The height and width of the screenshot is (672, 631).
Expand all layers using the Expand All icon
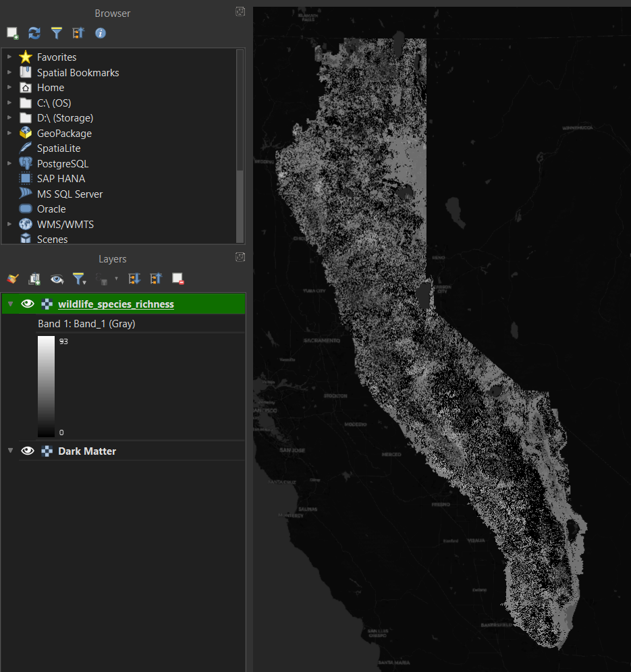[133, 278]
